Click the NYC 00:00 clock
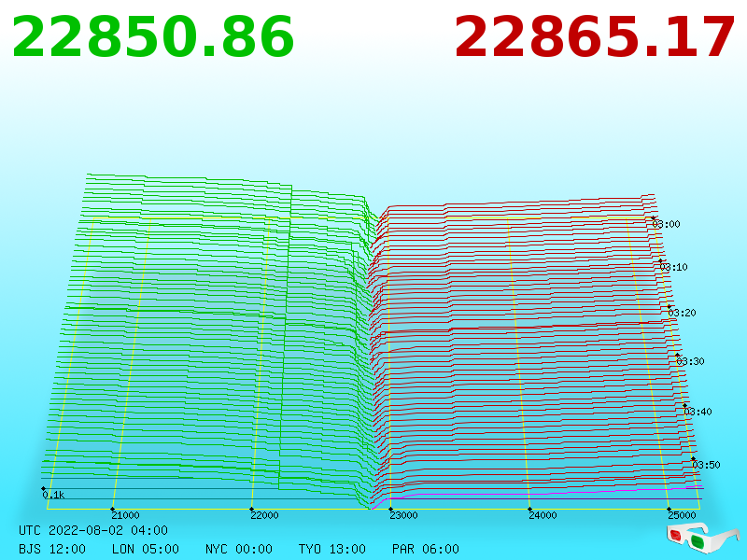 (239, 549)
